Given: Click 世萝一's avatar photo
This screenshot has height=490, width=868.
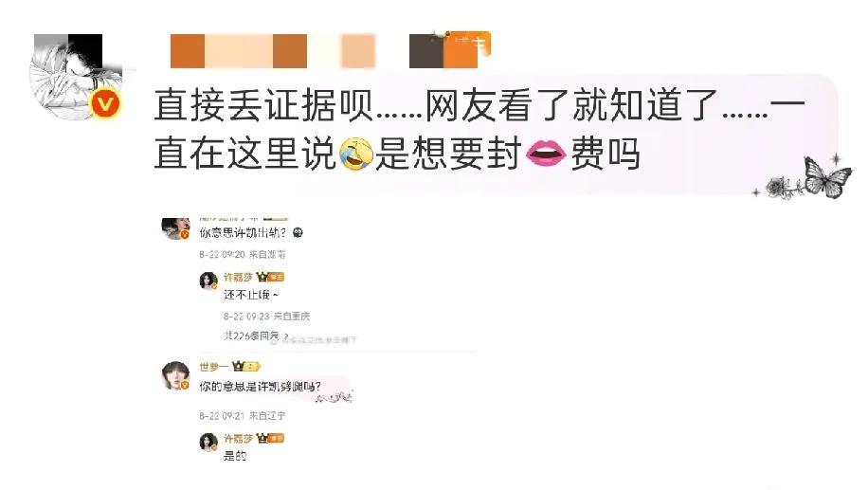Looking at the screenshot, I should (175, 376).
